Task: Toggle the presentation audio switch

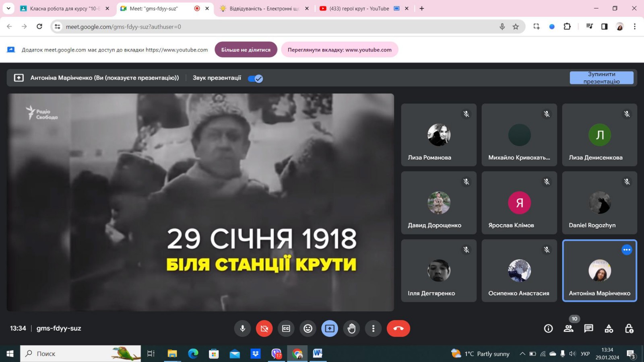Action: [256, 78]
